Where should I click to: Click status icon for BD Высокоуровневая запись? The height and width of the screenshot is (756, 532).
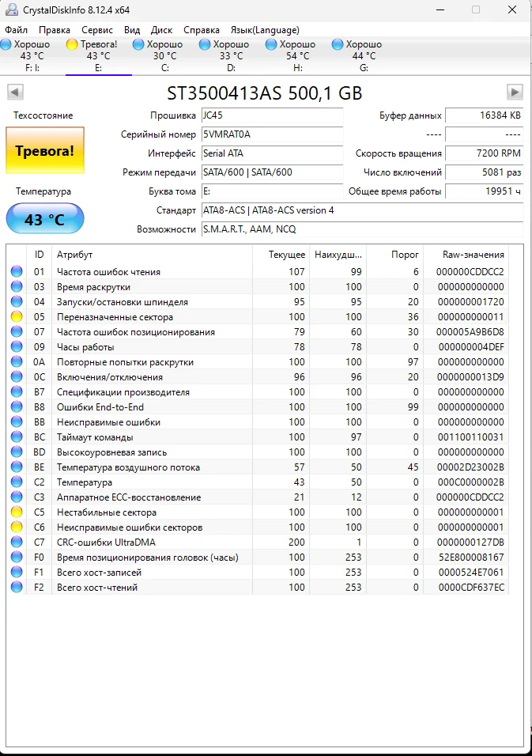click(17, 452)
